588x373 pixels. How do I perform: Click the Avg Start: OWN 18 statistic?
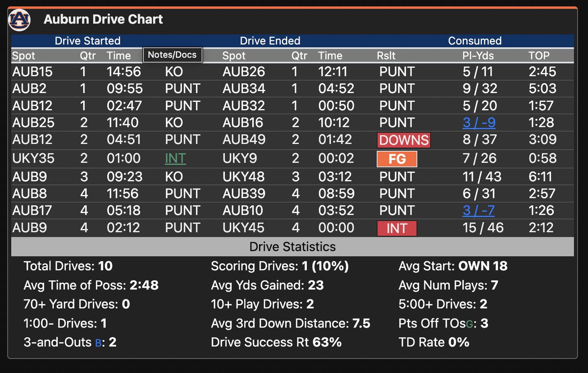[x=453, y=266]
